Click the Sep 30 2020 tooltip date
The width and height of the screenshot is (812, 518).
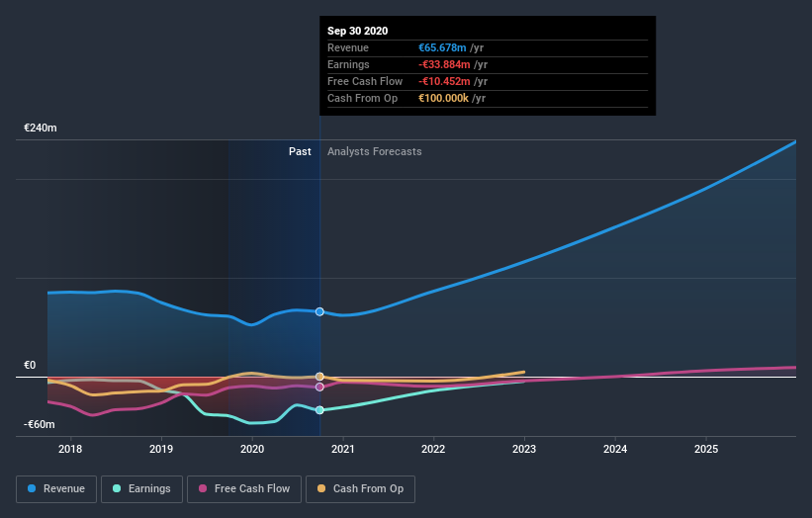coord(357,31)
